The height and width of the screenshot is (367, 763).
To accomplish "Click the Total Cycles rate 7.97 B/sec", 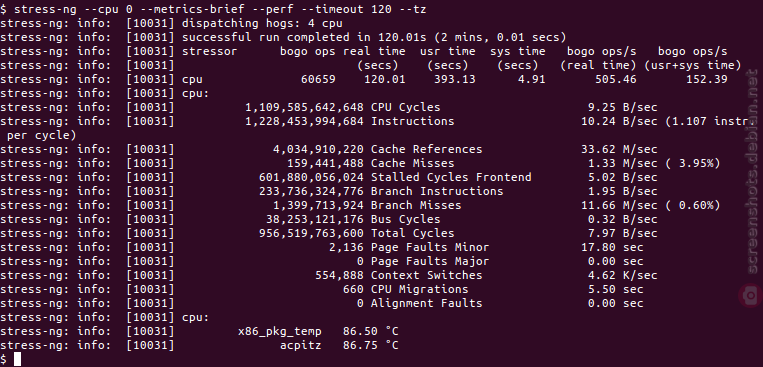I will (x=619, y=234).
